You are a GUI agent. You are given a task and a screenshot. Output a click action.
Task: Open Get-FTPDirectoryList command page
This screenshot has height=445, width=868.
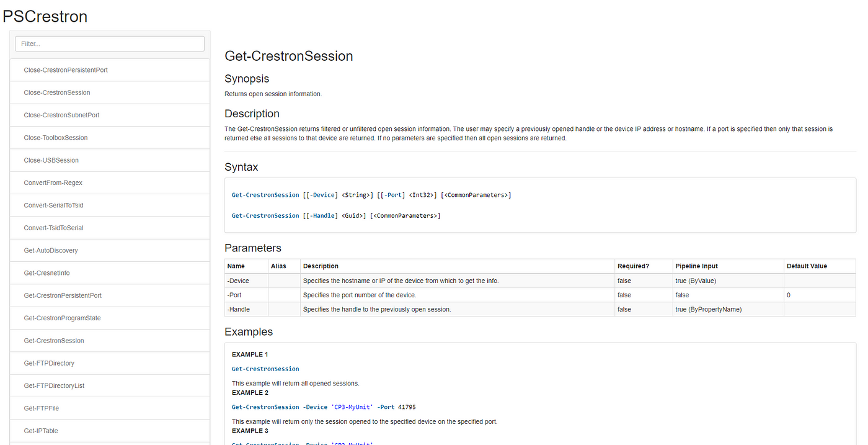click(x=110, y=386)
